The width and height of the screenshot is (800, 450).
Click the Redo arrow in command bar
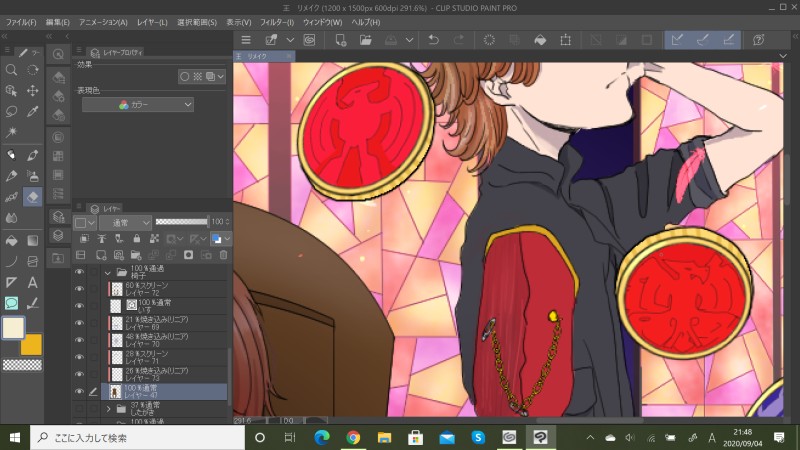[459, 40]
